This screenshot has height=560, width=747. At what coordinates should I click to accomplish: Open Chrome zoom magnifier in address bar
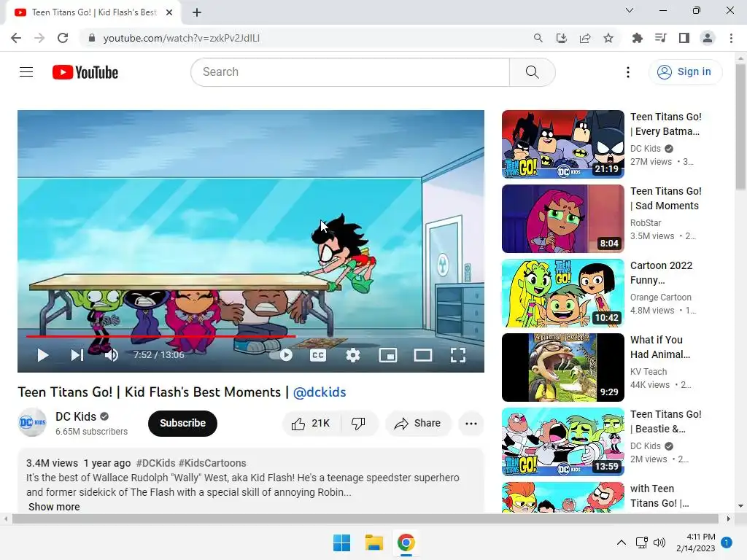point(538,38)
